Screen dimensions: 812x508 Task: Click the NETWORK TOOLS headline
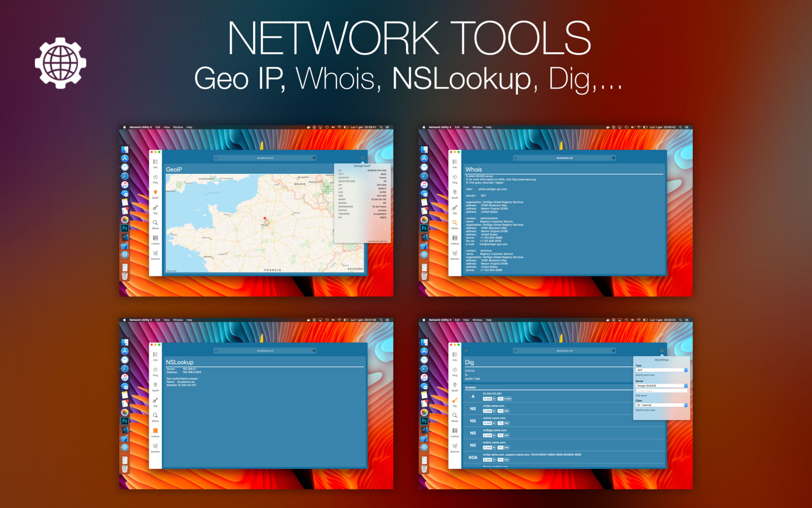pos(409,38)
